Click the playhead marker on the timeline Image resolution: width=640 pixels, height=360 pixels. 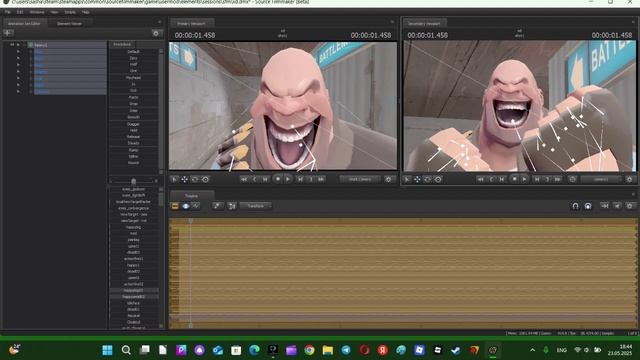click(191, 221)
